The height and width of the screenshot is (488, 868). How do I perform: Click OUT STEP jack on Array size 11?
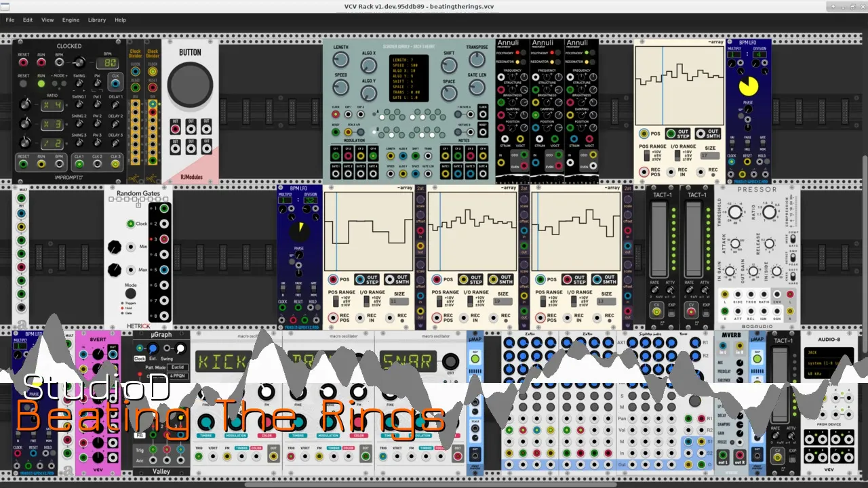(x=359, y=280)
